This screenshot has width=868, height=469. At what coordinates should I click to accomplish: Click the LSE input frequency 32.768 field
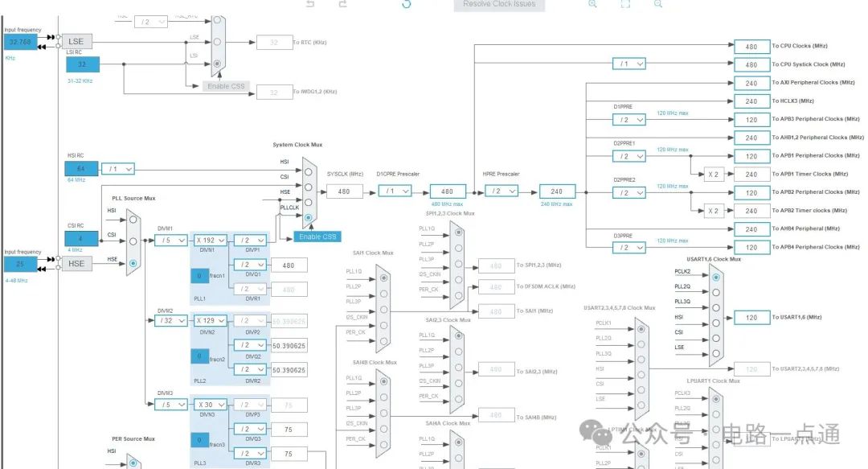(x=20, y=42)
